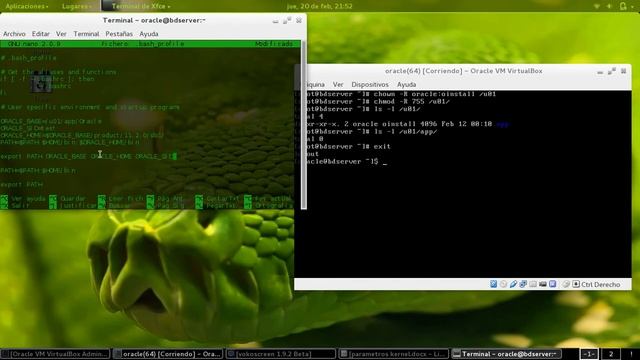Open the Ver menu in the Xfce terminal
Viewport: 640px width, 360px height.
pos(61,34)
